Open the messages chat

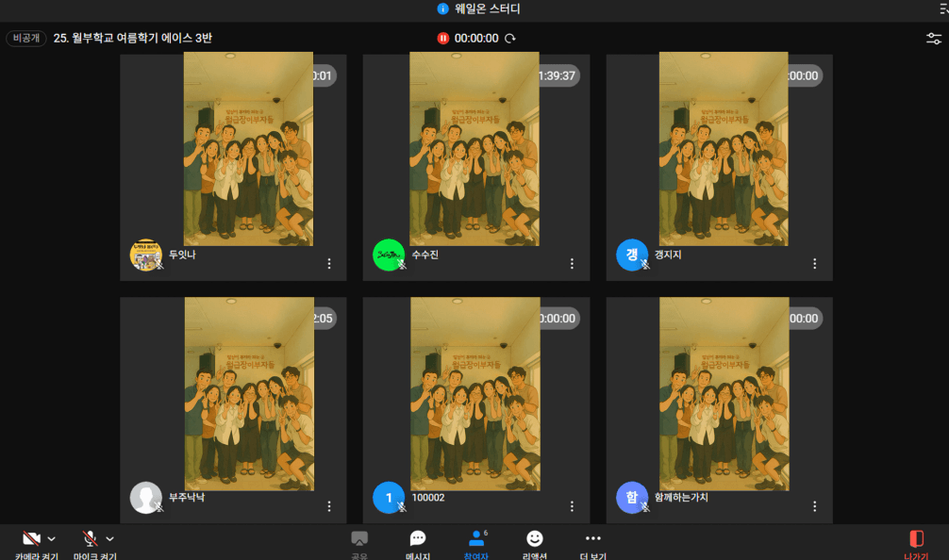click(418, 538)
